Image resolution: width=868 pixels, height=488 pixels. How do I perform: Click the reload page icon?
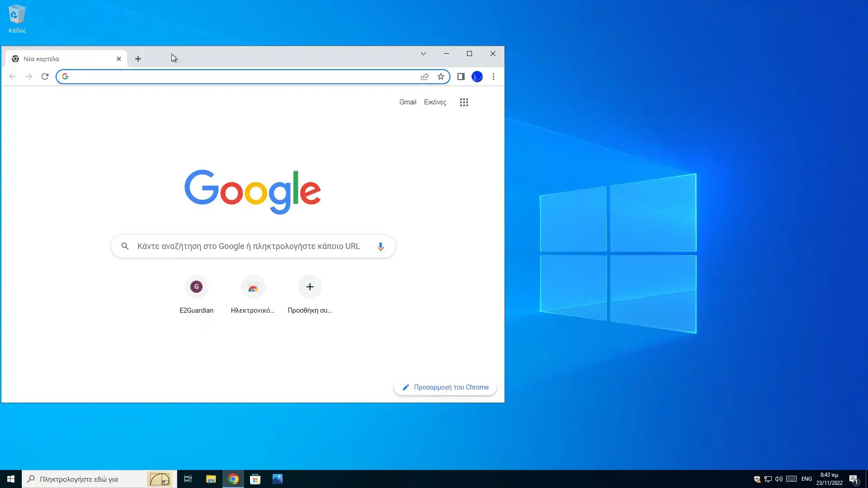[x=45, y=76]
